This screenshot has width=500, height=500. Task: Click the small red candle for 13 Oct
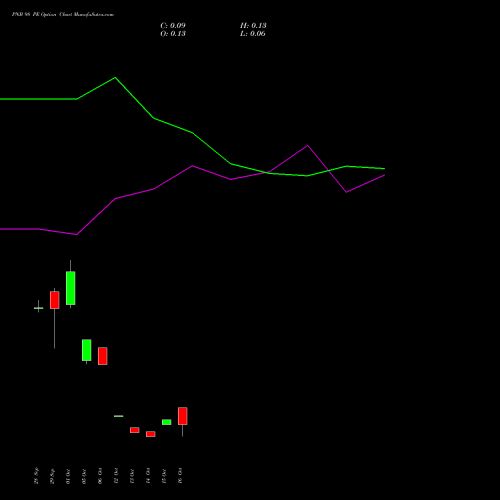pos(135,430)
